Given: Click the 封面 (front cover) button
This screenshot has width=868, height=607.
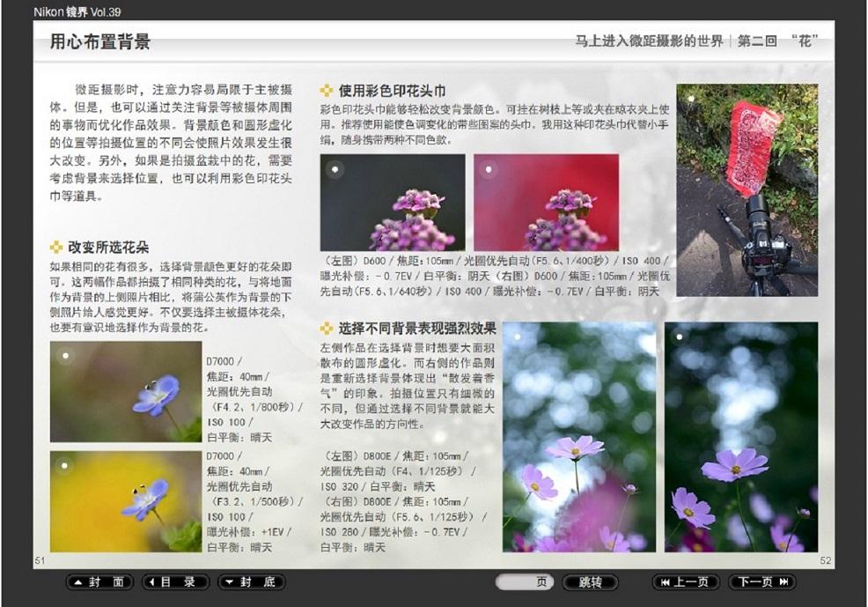Looking at the screenshot, I should tap(99, 582).
